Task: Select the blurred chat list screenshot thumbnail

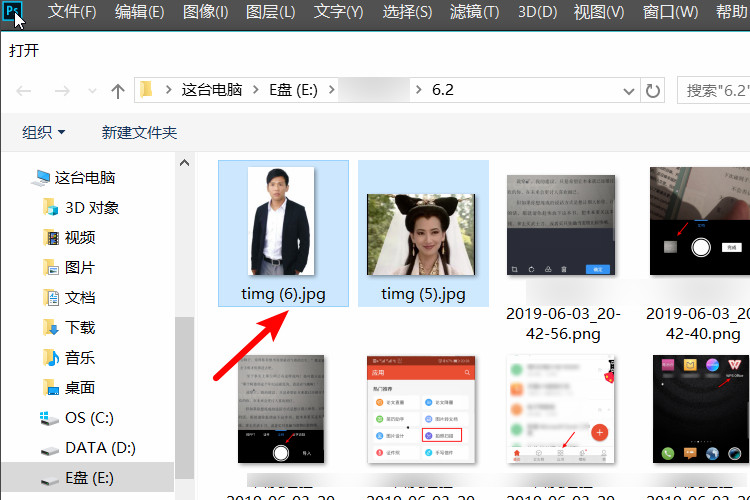Action: (x=561, y=409)
